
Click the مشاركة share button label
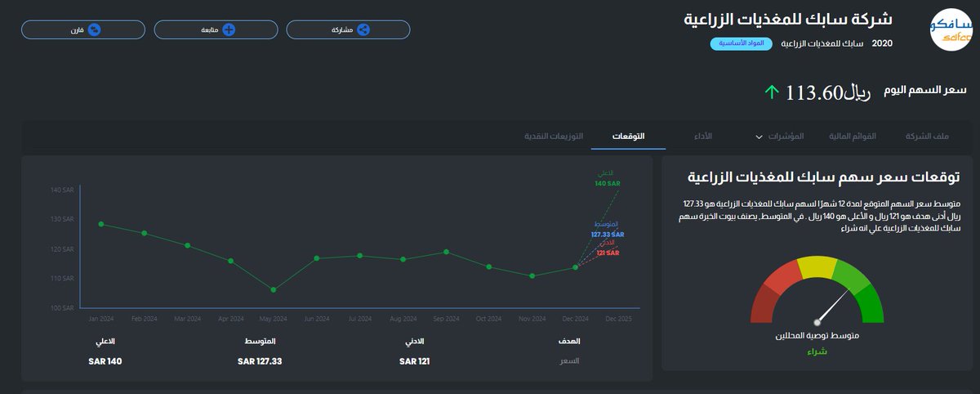point(341,29)
